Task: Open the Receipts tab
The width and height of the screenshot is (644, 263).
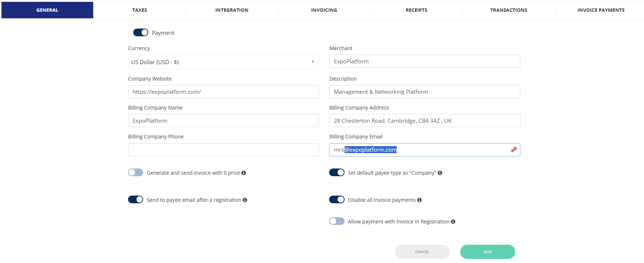Action: pos(416,10)
